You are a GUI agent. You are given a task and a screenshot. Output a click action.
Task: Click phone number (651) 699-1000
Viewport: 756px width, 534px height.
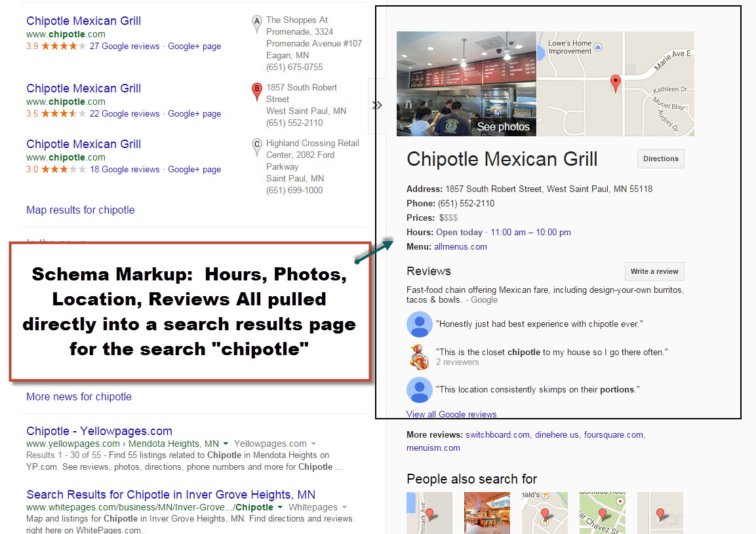(294, 191)
